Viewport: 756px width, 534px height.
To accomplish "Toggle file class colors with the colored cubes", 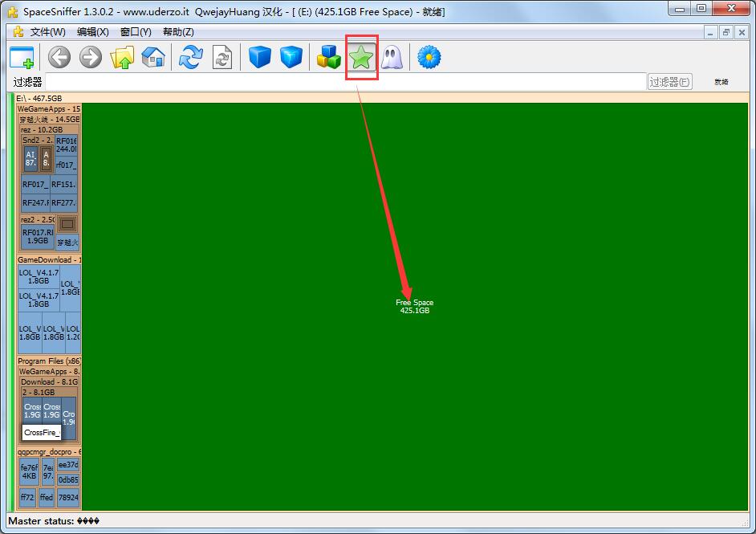I will [329, 57].
